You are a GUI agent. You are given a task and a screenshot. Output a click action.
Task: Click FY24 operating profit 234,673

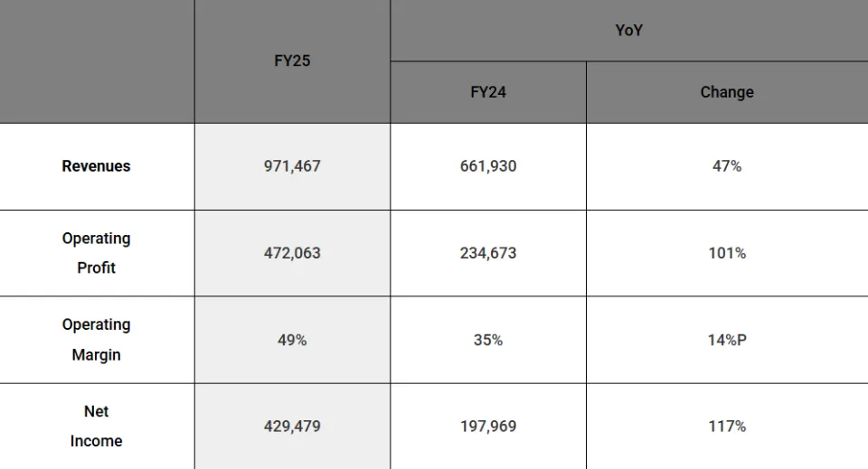click(488, 253)
